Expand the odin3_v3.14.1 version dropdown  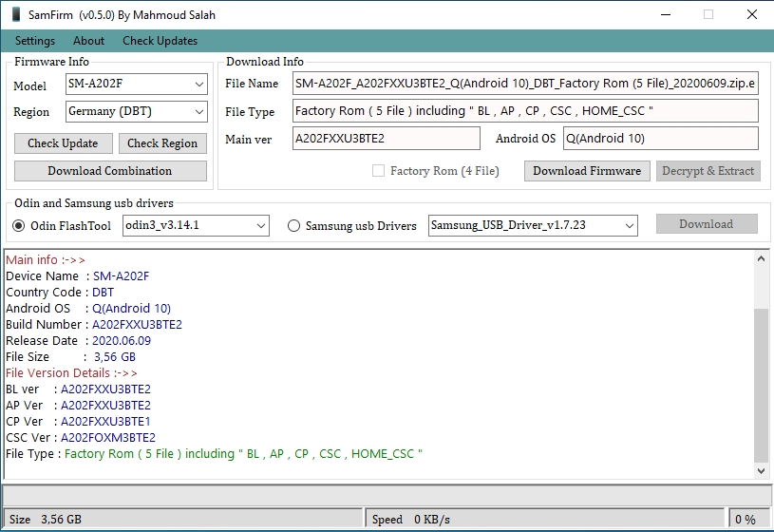[x=261, y=225]
